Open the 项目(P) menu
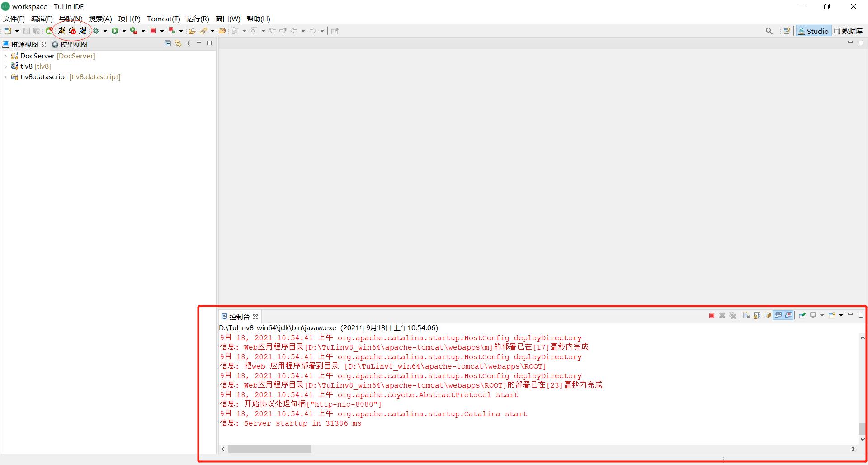The image size is (868, 465). point(129,19)
